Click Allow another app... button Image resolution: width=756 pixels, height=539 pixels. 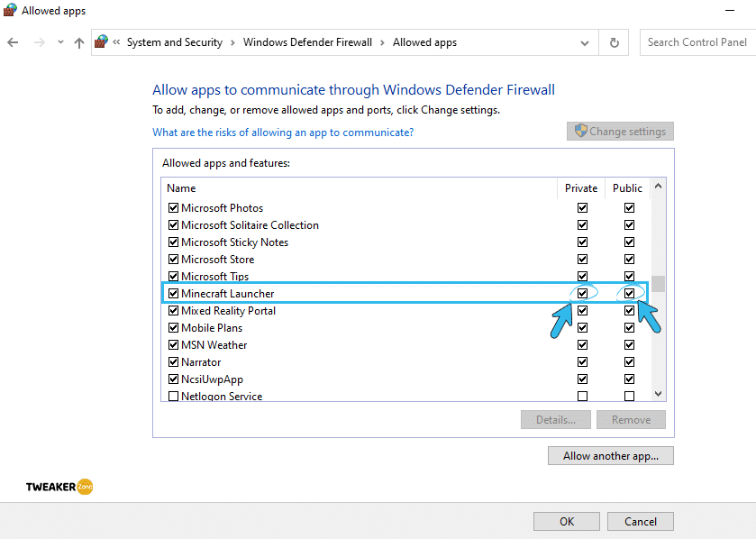pyautogui.click(x=611, y=456)
